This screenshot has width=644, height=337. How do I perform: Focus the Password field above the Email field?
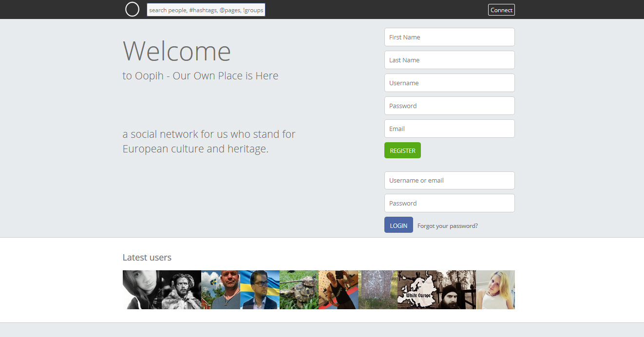[x=449, y=106]
